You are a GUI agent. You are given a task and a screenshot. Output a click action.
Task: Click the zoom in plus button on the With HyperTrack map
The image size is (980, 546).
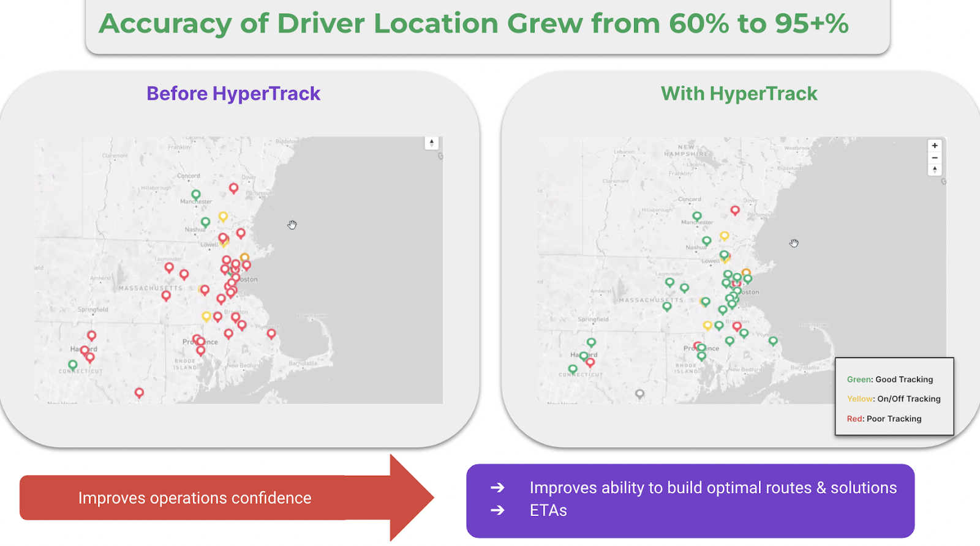coord(935,146)
